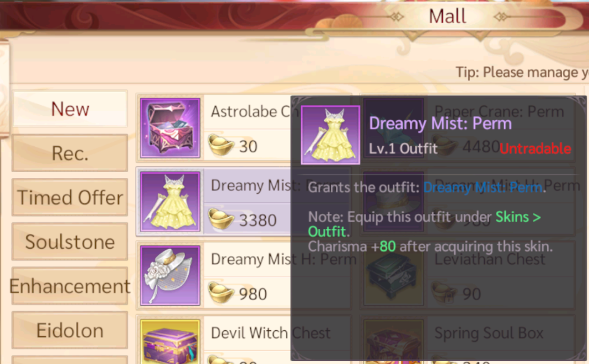Viewport: 589px width, 364px height.
Task: Click the green Skins > Outfit link
Action: [425, 224]
